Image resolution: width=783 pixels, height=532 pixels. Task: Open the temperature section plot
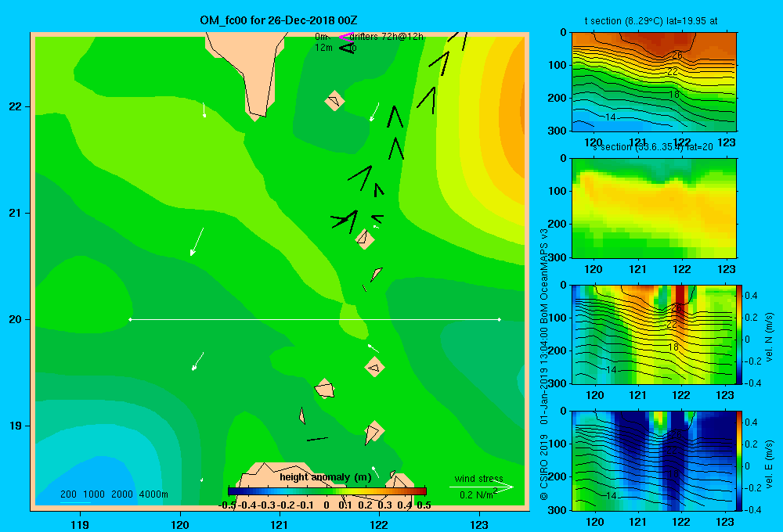pos(654,82)
